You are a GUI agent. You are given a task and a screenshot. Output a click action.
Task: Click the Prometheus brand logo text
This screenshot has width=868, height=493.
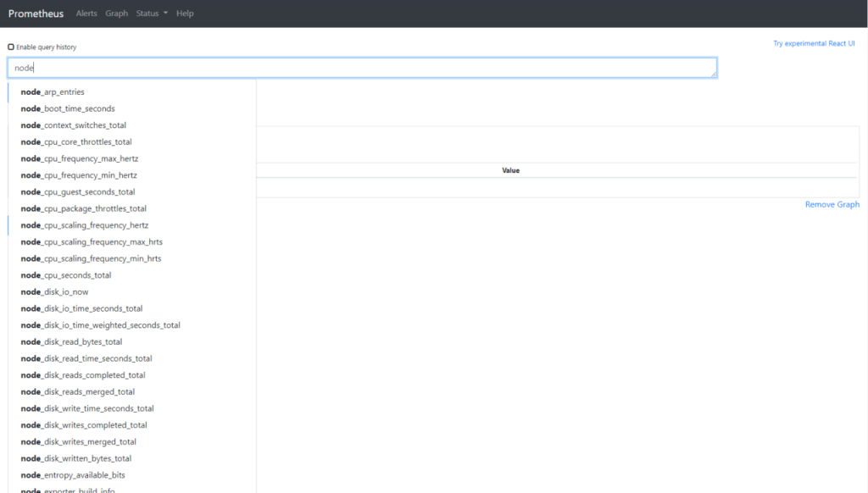[36, 14]
